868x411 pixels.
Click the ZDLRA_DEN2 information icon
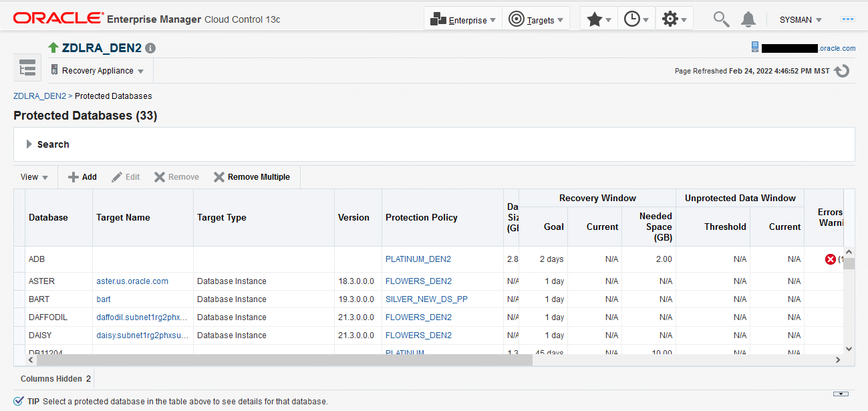click(150, 48)
